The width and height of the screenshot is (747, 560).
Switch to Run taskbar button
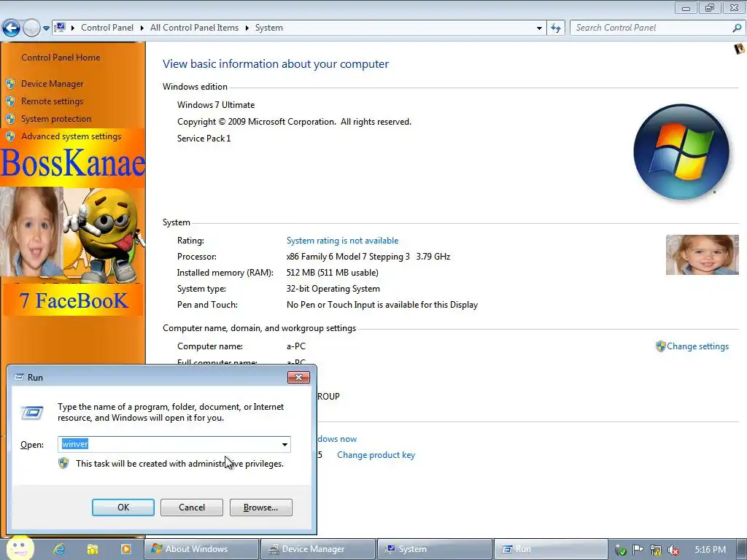pyautogui.click(x=551, y=549)
